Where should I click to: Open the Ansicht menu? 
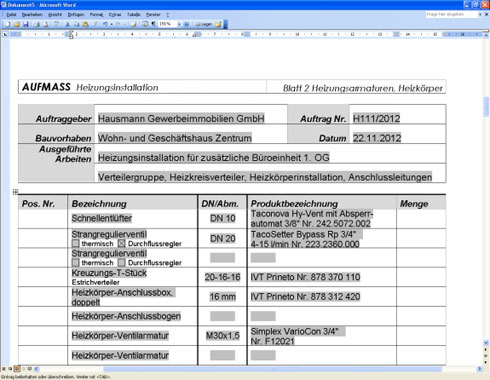55,15
